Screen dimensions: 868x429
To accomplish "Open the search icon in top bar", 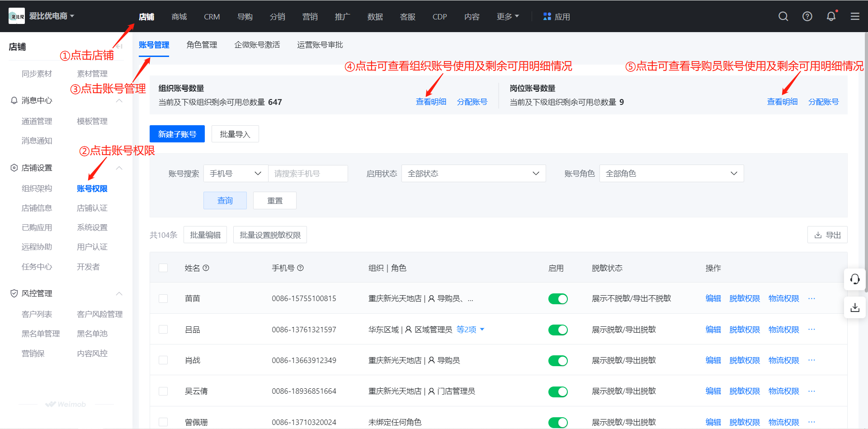I will pyautogui.click(x=783, y=17).
